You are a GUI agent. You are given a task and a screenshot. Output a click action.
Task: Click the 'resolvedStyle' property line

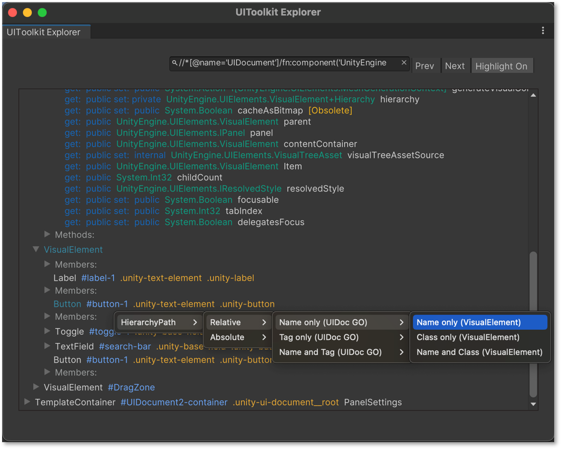coord(204,189)
